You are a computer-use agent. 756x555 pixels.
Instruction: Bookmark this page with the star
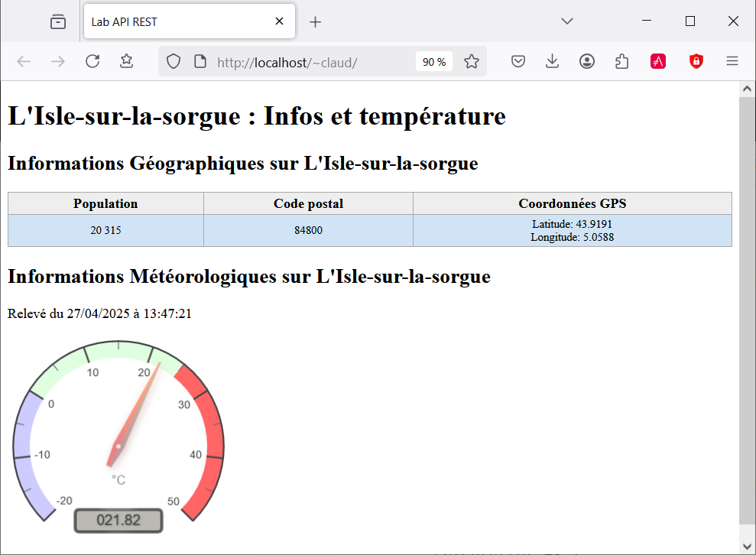(x=472, y=61)
